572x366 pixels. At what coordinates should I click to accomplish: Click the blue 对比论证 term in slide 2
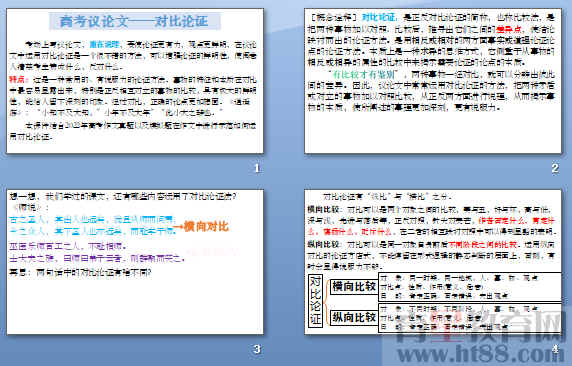tap(379, 17)
